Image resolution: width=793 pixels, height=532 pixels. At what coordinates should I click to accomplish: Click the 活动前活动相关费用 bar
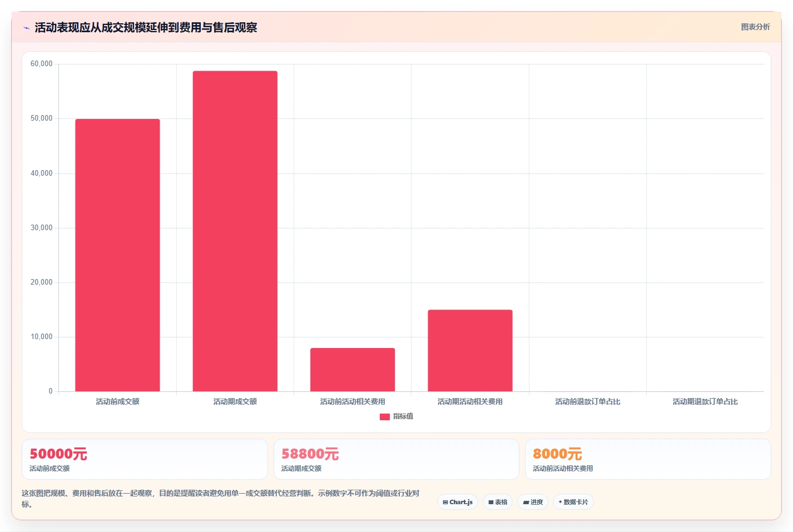pos(353,370)
